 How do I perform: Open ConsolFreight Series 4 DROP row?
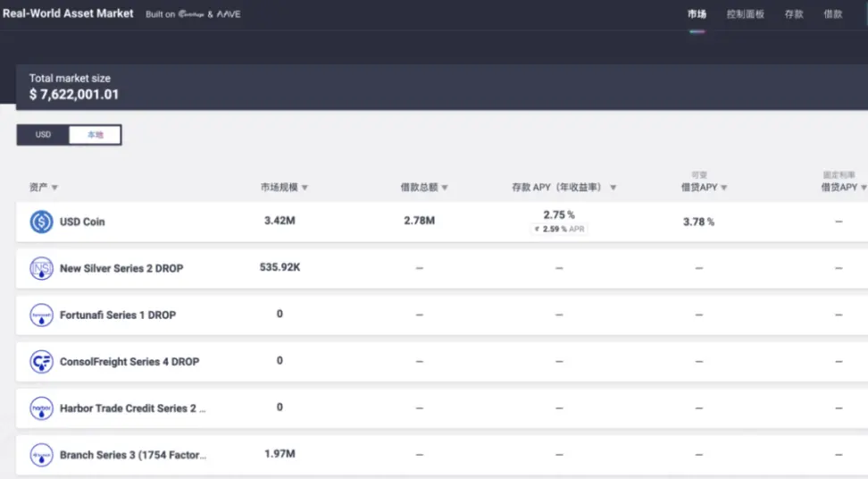[442, 362]
